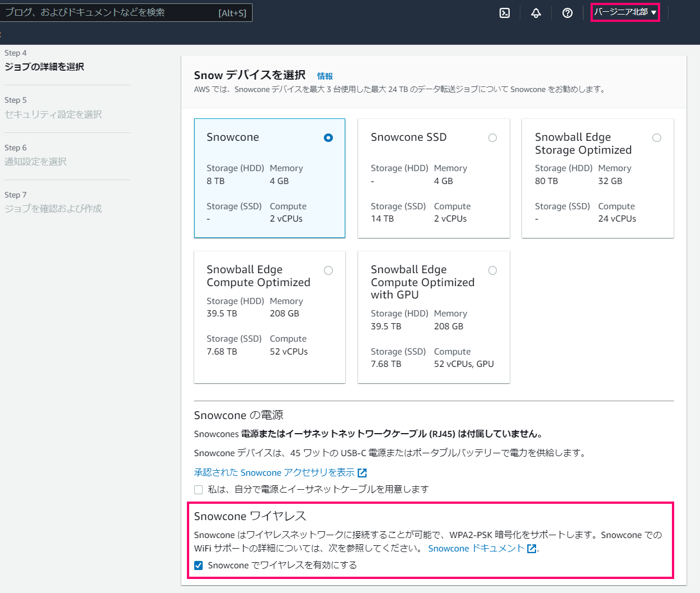Open the notifications bell icon
The width and height of the screenshot is (700, 593).
(x=536, y=13)
